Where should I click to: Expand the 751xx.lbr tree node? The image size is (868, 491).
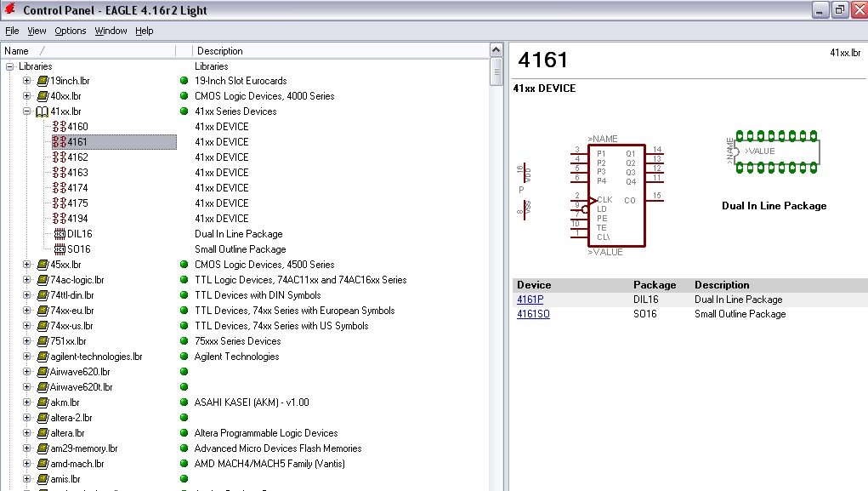[x=26, y=341]
